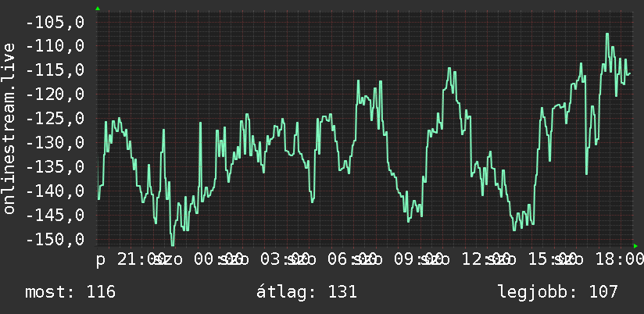This screenshot has height=314, width=644.
Task: Click the 00:00 time axis label
Action: 218,260
